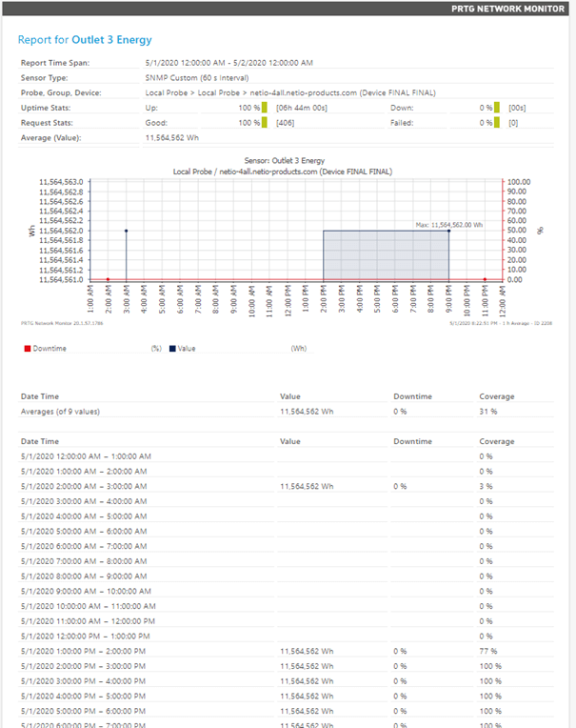Click the green Request Stats Failed bar

(497, 123)
